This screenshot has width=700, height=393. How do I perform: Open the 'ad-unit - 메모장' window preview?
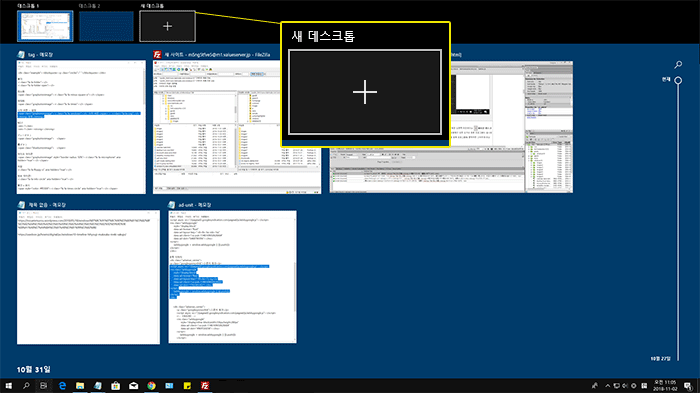click(x=232, y=277)
